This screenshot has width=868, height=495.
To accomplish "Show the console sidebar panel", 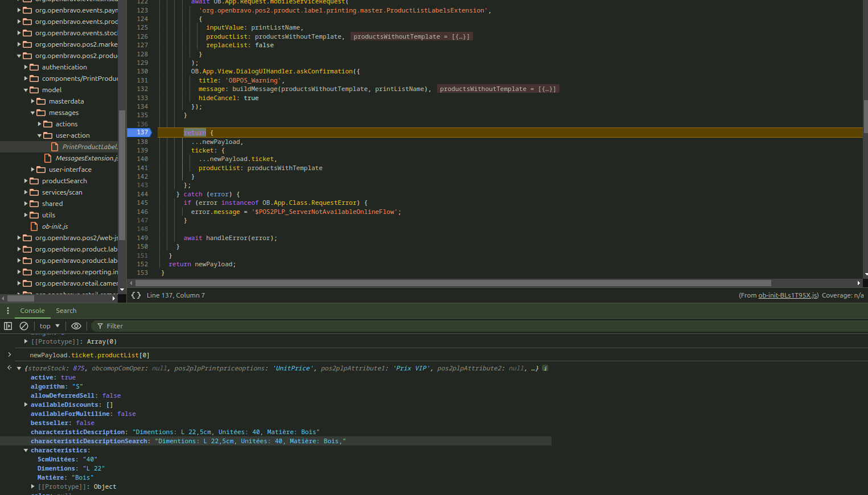I will (x=8, y=326).
